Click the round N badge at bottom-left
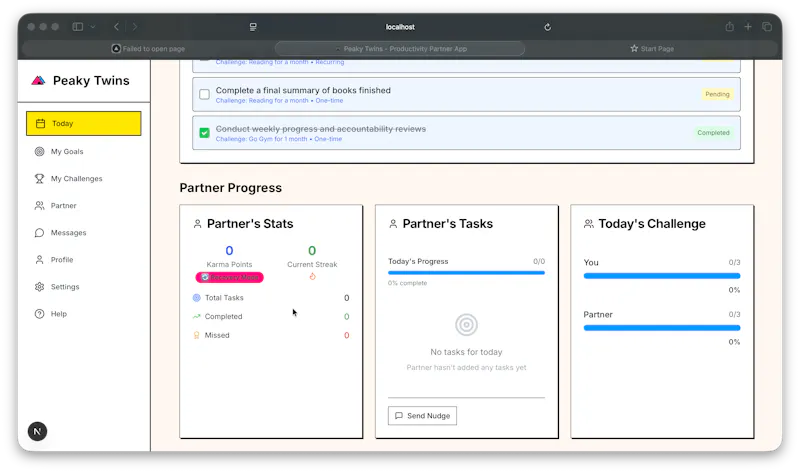 tap(37, 431)
